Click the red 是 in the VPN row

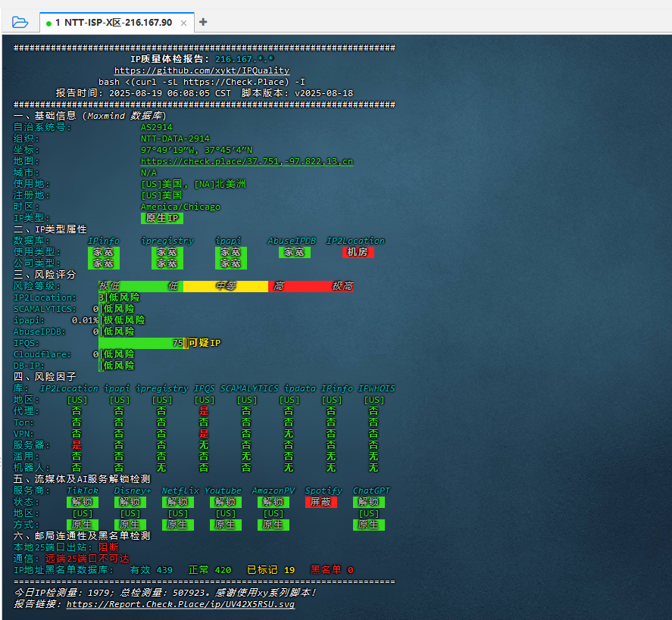[204, 434]
